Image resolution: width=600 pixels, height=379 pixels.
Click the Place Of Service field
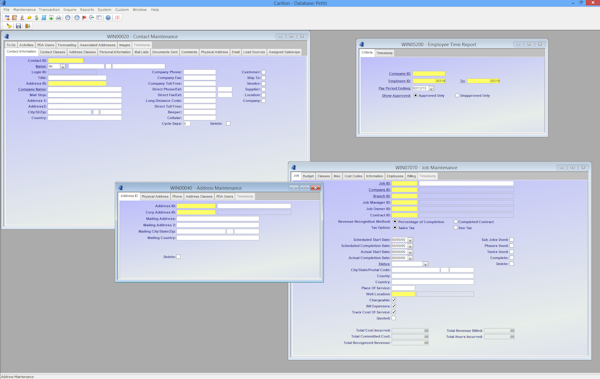pyautogui.click(x=403, y=288)
